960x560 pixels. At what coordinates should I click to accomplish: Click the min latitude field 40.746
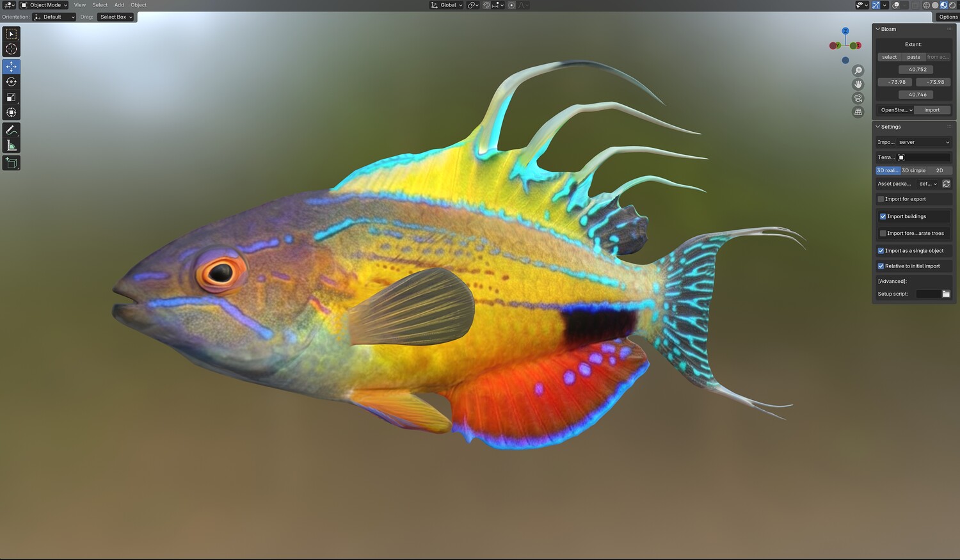917,95
